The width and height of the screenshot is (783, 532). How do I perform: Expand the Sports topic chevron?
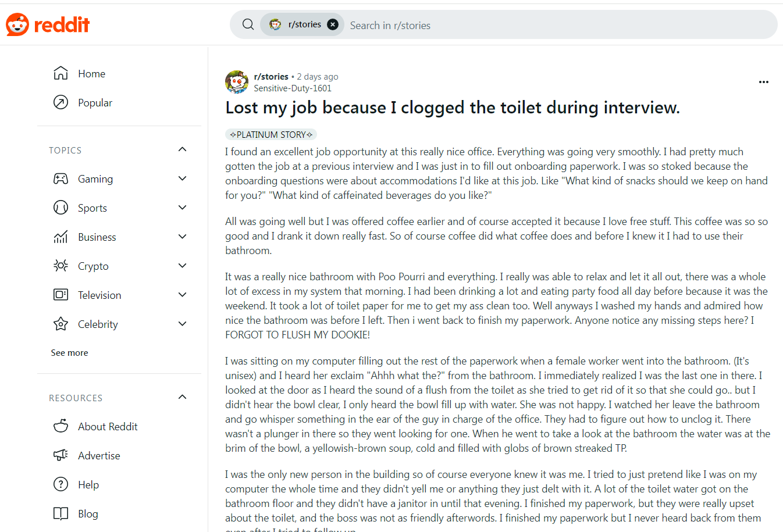(x=182, y=208)
